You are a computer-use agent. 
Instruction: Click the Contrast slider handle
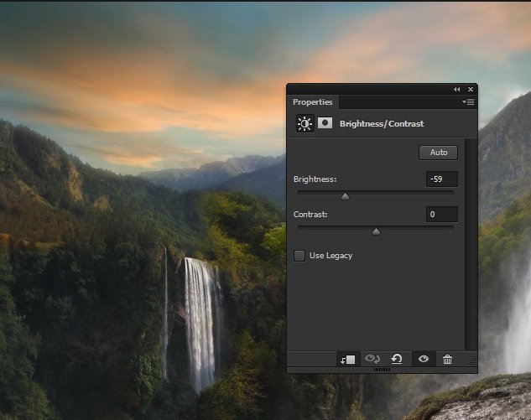[376, 231]
